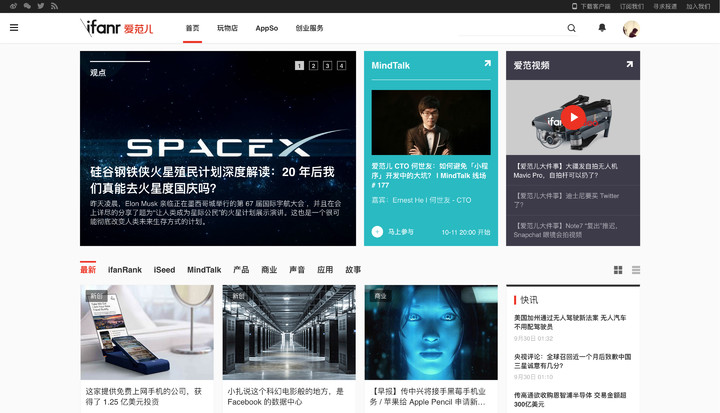Open MindTalk panel arrow icon
The width and height of the screenshot is (720, 413).
pos(487,63)
